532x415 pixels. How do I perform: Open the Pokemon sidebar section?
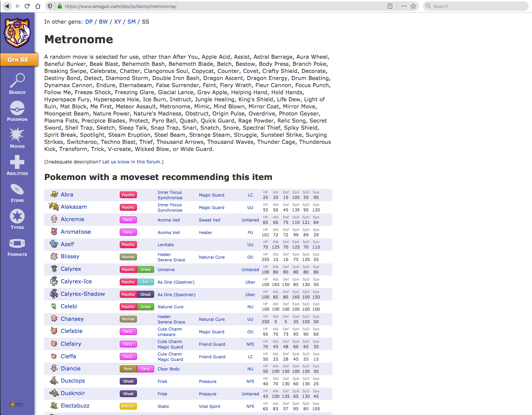17,111
